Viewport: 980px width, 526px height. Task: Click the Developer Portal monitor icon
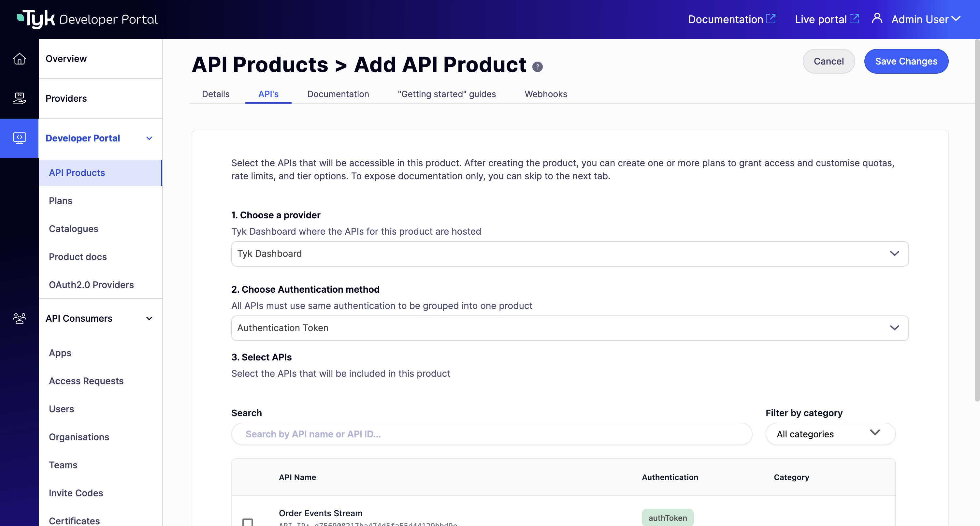(20, 138)
